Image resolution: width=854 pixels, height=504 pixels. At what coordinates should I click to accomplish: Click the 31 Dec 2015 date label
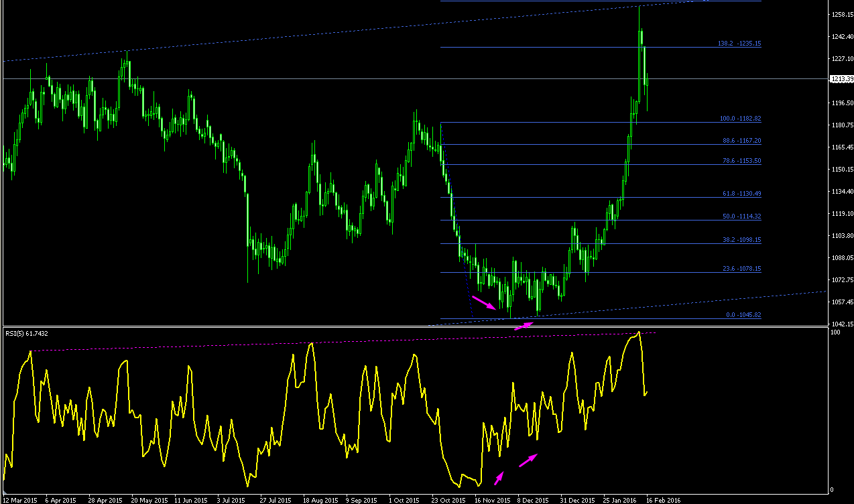point(577,500)
